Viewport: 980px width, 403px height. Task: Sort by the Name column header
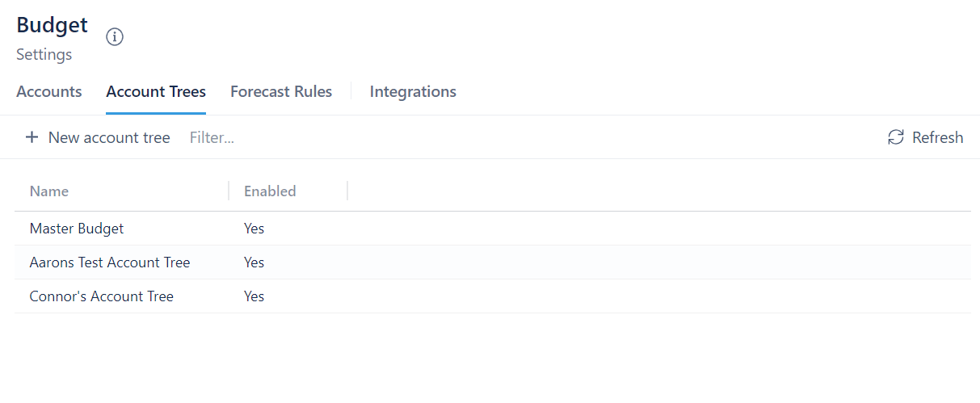coord(49,191)
